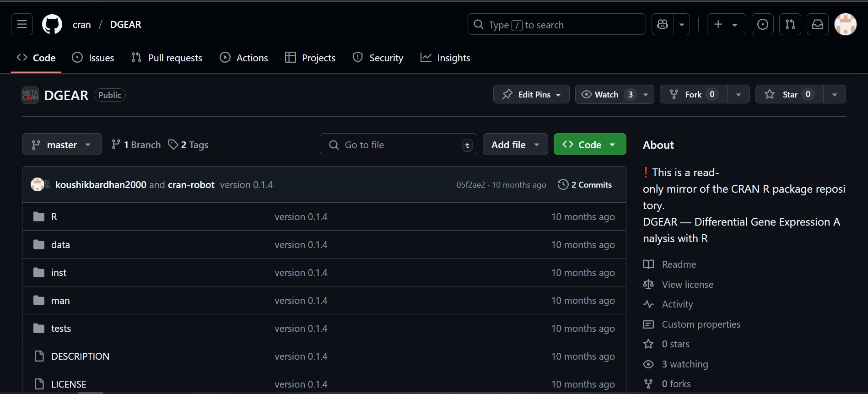Open the Add file dropdown
The image size is (868, 394).
coord(515,145)
